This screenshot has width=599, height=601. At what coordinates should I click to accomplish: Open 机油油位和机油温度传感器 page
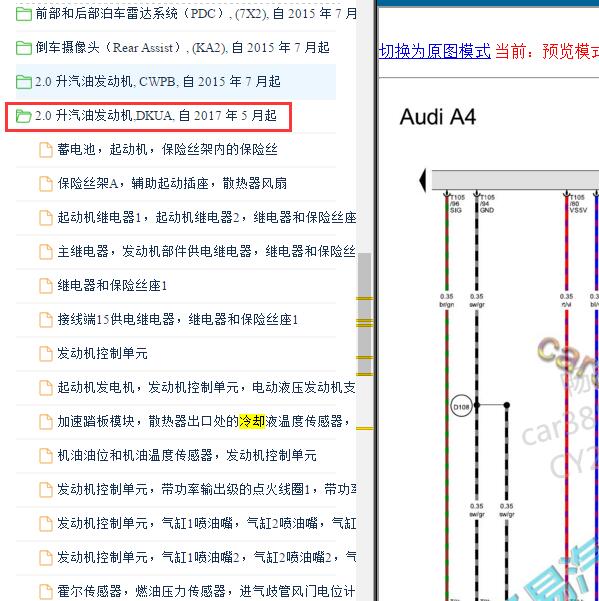tap(187, 455)
